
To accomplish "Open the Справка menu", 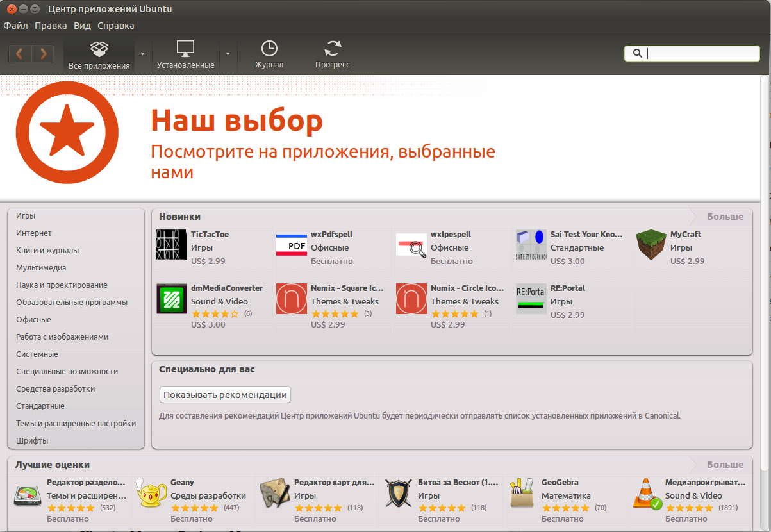I will (x=116, y=26).
